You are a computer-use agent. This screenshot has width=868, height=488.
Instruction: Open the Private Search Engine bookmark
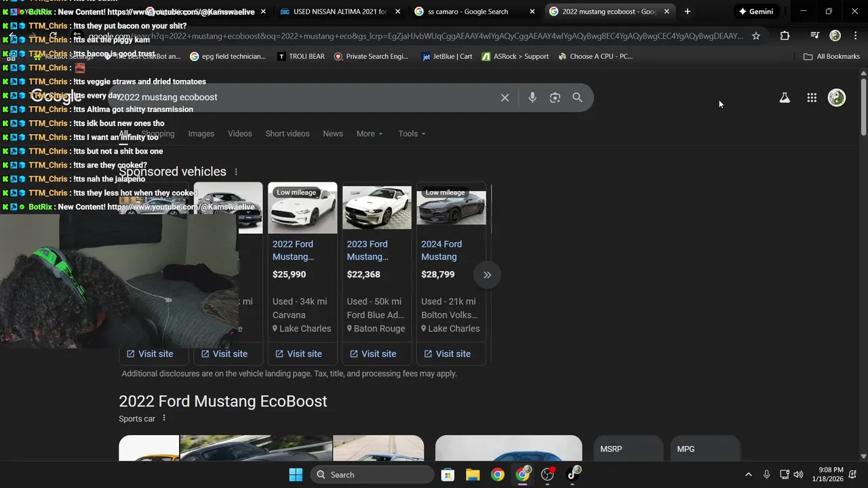click(x=372, y=56)
